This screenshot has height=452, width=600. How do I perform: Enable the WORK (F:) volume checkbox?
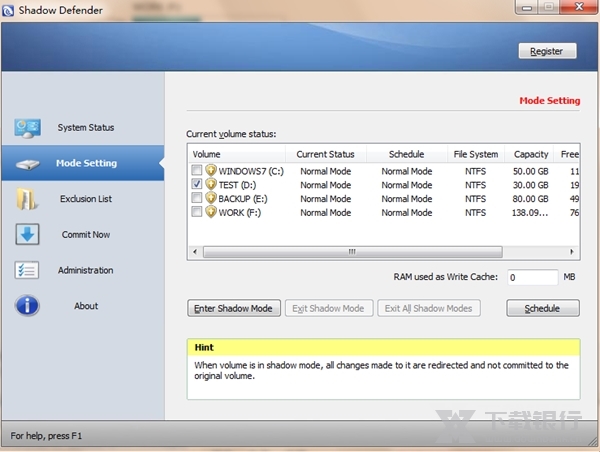tap(197, 212)
